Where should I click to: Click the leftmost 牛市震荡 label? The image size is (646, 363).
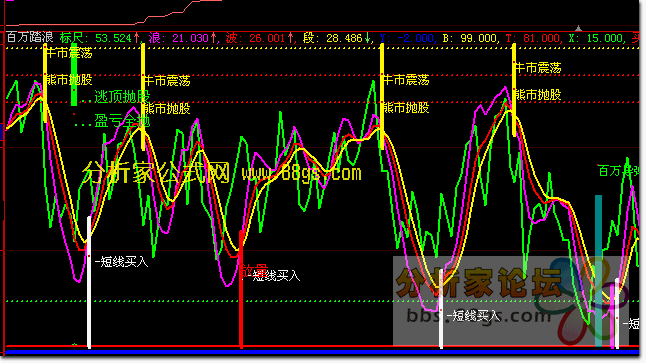70,53
